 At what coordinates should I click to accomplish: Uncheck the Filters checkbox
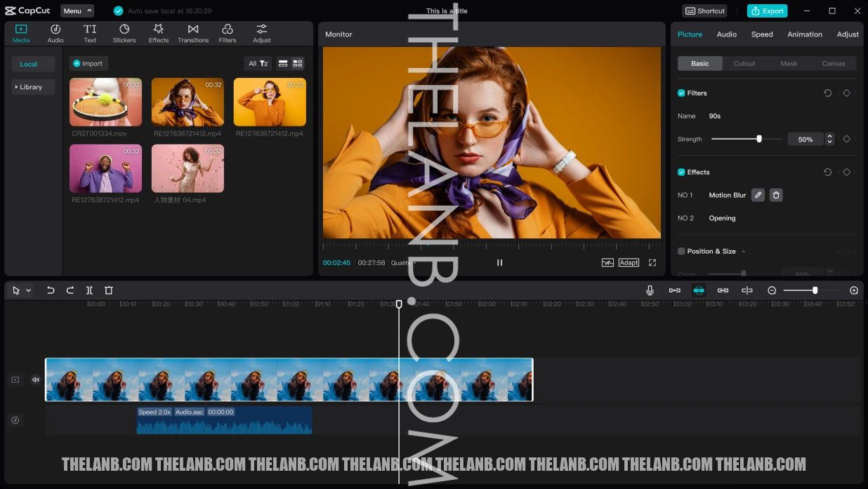[681, 93]
